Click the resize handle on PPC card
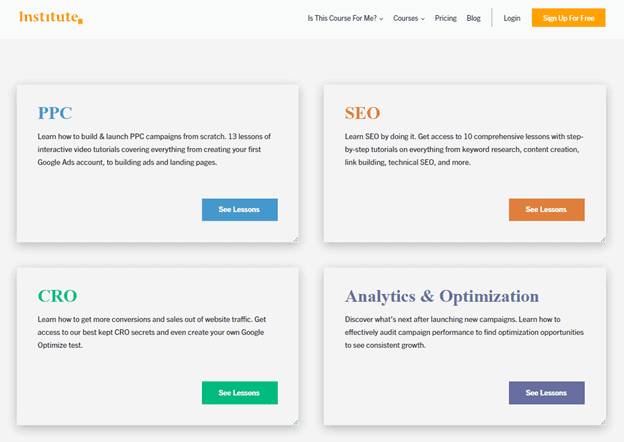The width and height of the screenshot is (624, 442). coord(296,239)
